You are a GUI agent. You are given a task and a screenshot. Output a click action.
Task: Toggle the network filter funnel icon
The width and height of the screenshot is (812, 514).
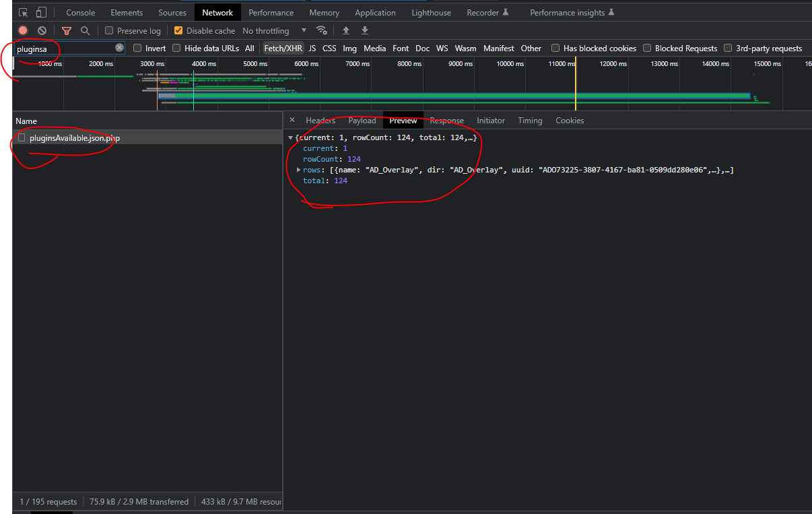click(x=67, y=30)
